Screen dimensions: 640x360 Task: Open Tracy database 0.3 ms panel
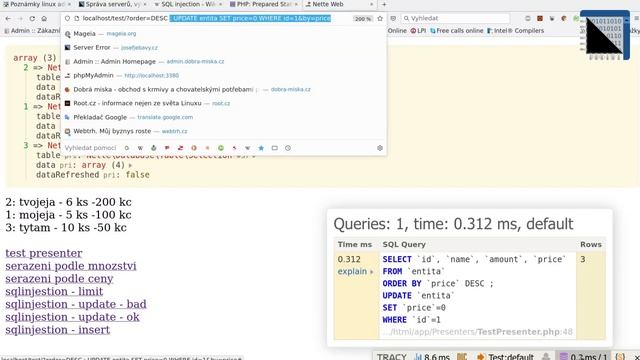(583, 356)
